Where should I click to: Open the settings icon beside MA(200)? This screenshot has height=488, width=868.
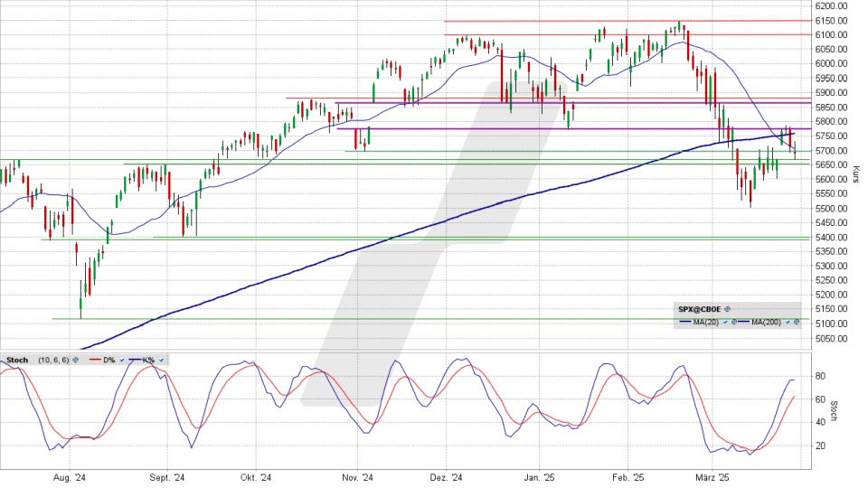(x=797, y=322)
